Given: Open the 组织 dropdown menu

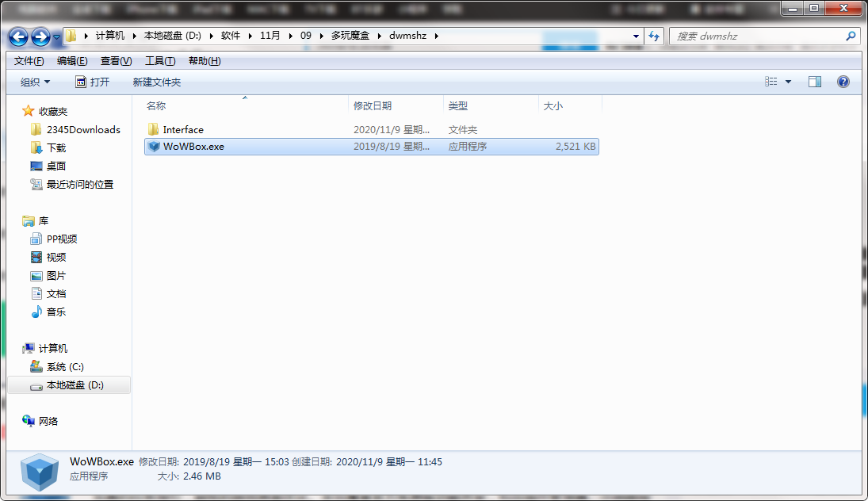Looking at the screenshot, I should tap(35, 82).
